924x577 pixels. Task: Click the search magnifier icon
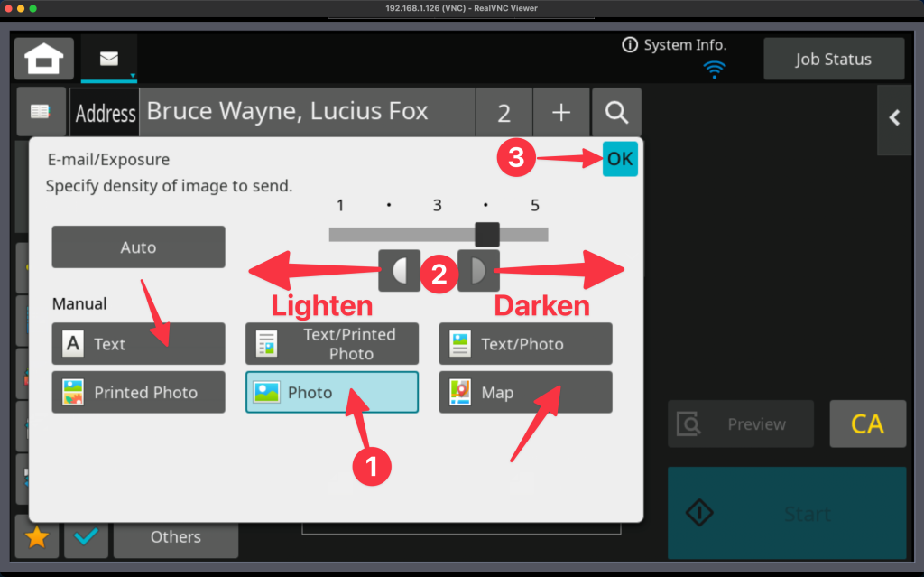[616, 112]
